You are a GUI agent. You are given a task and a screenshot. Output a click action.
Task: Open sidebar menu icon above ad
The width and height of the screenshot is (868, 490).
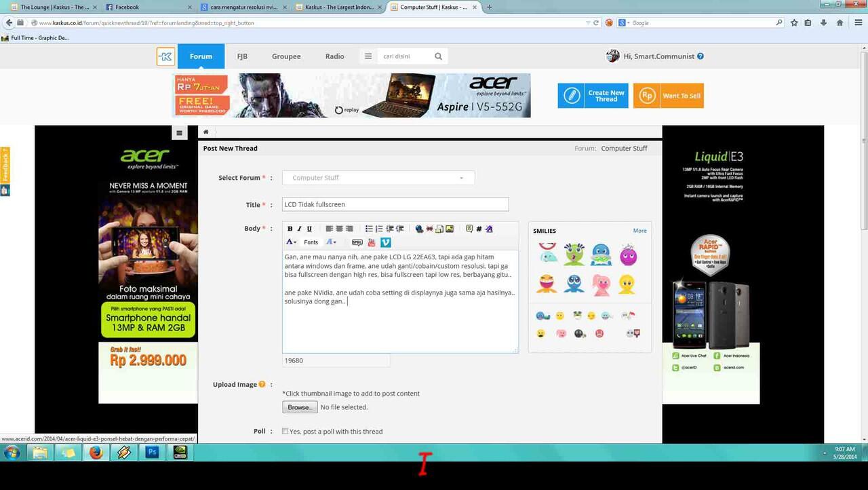point(179,133)
